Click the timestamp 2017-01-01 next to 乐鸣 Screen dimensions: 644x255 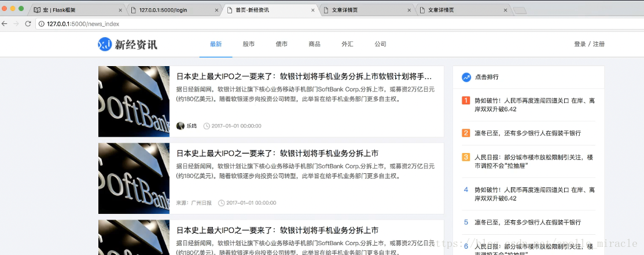click(236, 126)
